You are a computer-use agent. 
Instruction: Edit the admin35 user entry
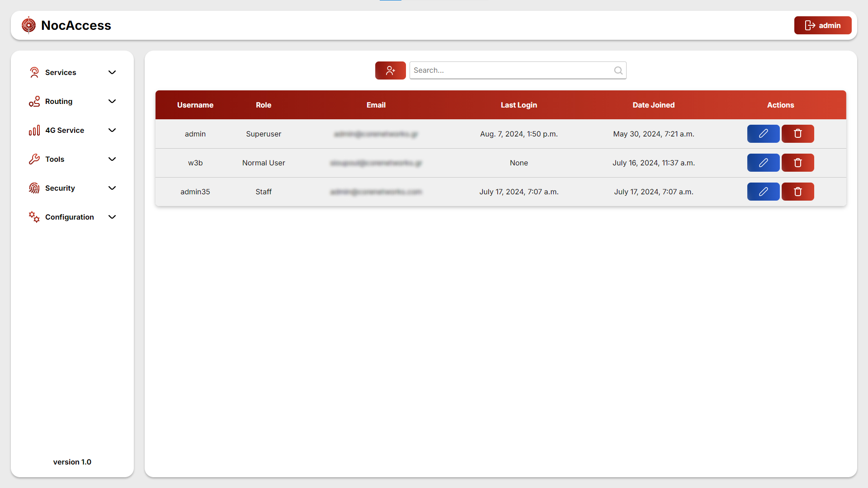[x=763, y=192]
